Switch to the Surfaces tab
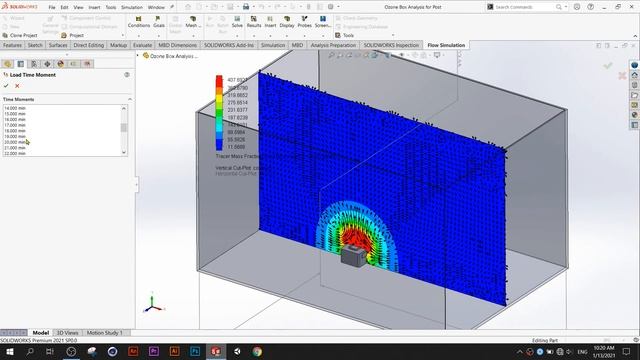 (58, 45)
